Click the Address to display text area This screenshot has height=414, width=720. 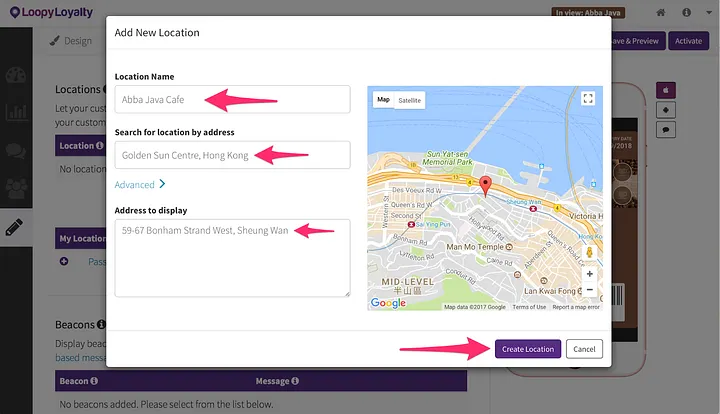pos(232,258)
